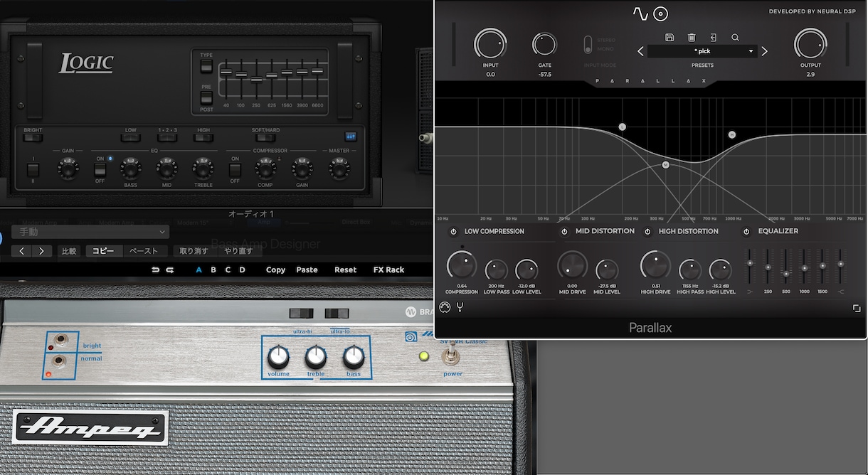The image size is (868, 475).
Task: Select snapshot C
Action: [x=228, y=269]
